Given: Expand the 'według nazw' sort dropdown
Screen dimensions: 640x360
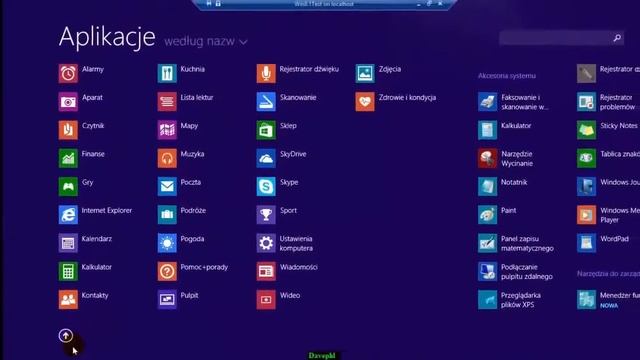Looking at the screenshot, I should pyautogui.click(x=206, y=42).
